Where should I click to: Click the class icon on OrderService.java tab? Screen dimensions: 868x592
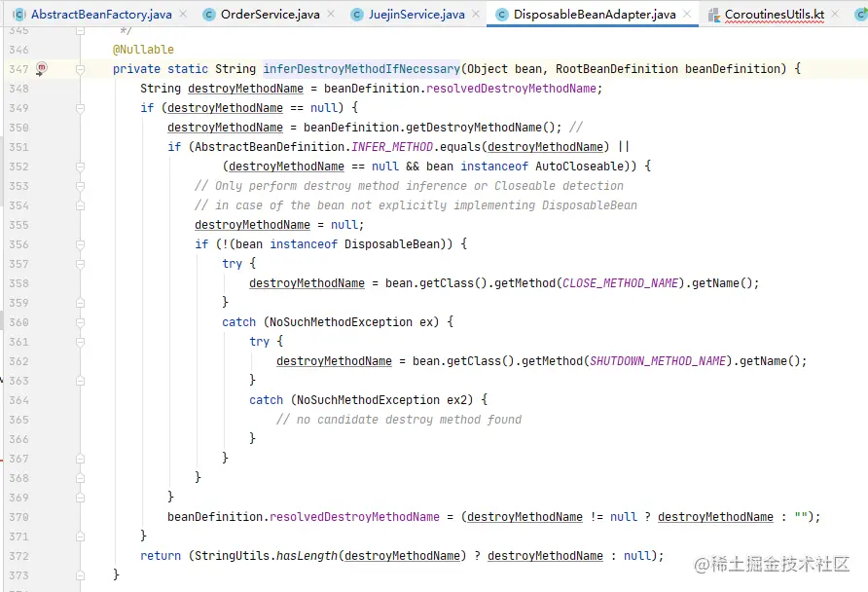tap(208, 15)
